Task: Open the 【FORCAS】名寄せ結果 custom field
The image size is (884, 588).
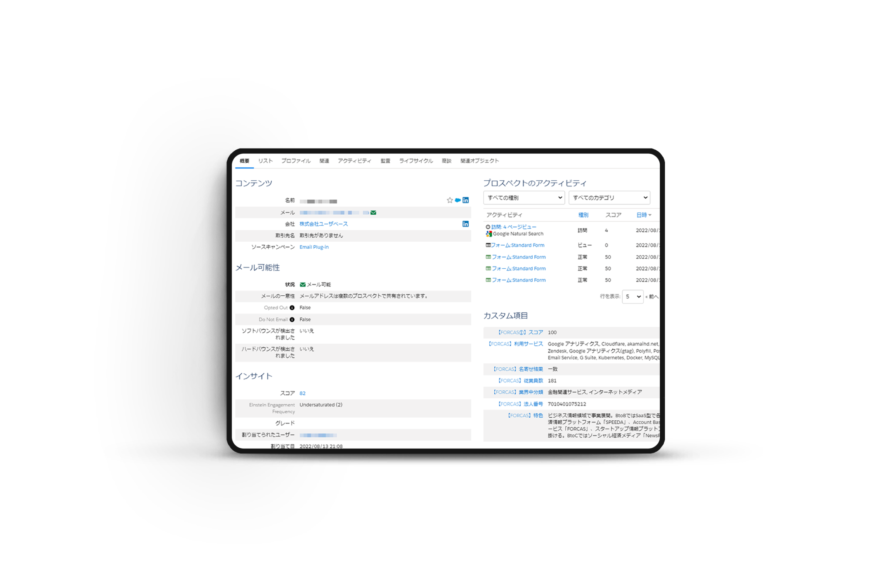Action: [517, 369]
